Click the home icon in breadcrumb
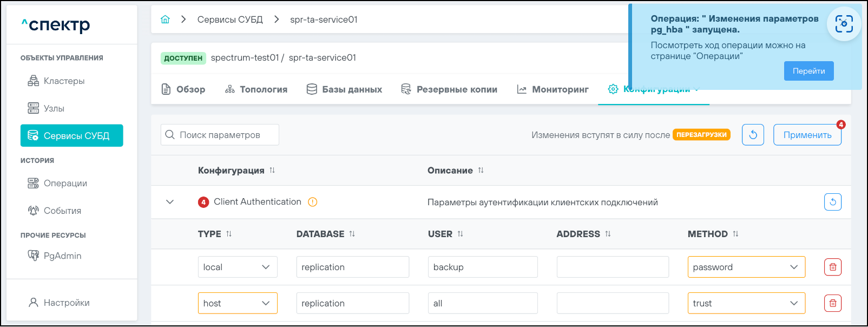Viewport: 868px width, 327px height. pos(165,19)
